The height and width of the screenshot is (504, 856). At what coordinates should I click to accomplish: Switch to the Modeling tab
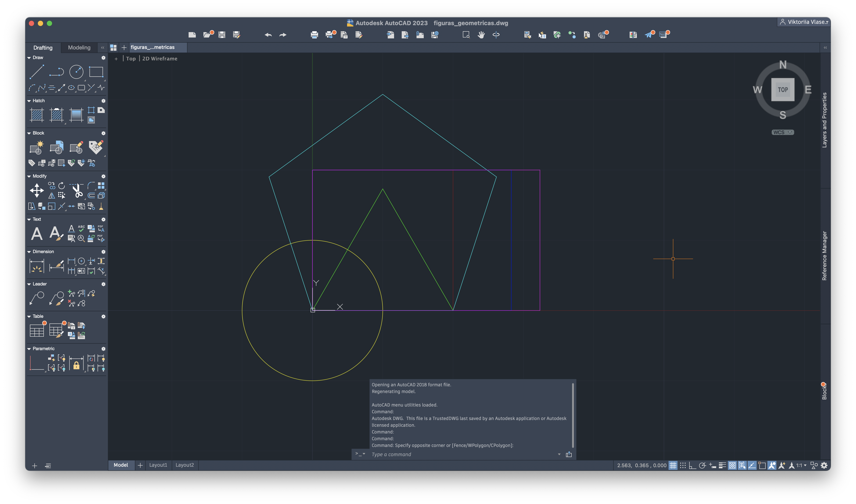coord(79,48)
